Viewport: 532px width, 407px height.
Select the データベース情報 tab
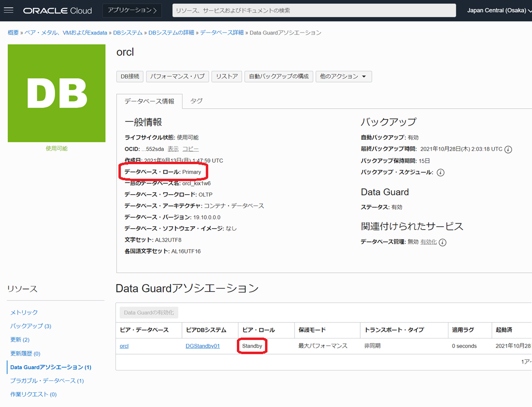point(149,101)
